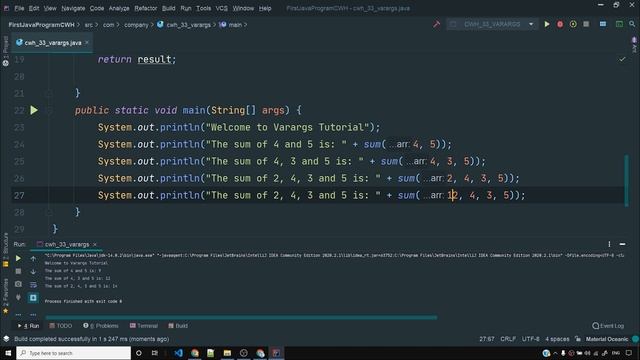Image resolution: width=640 pixels, height=360 pixels.
Task: Hide the Run panel with the minimize dash
Action: [622, 244]
